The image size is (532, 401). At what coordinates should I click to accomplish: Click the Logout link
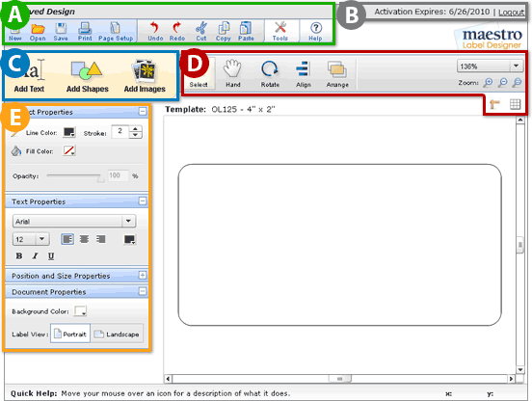[511, 13]
